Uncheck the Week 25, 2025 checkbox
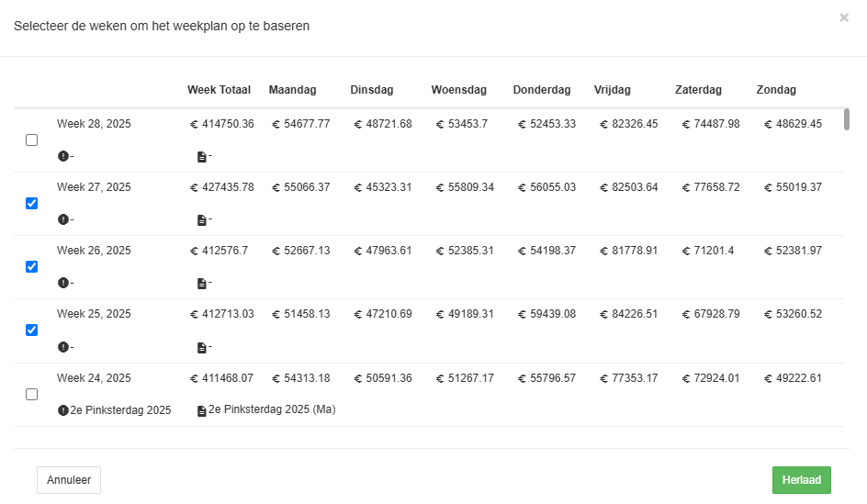The image size is (867, 504). pyautogui.click(x=32, y=330)
